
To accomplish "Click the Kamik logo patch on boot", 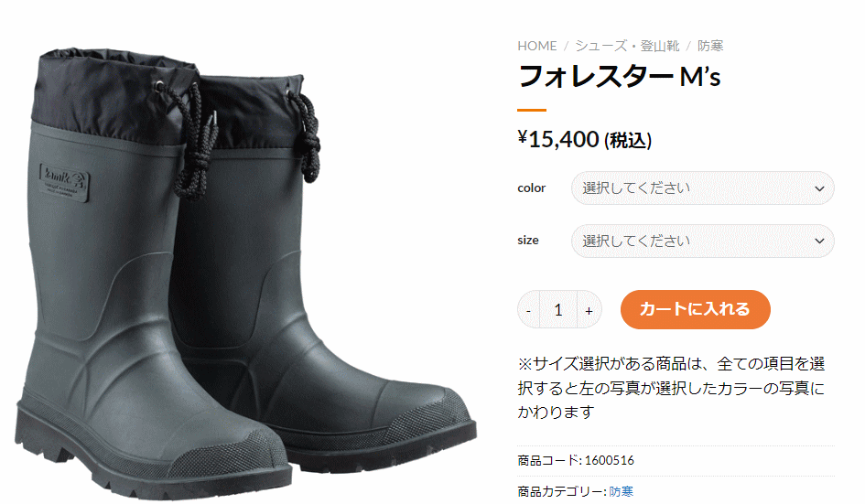I will [x=64, y=183].
